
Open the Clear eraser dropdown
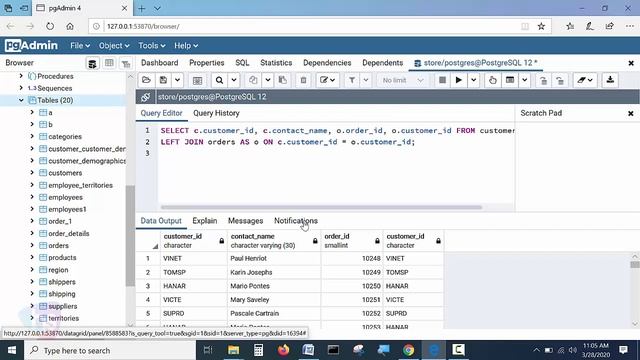click(585, 80)
